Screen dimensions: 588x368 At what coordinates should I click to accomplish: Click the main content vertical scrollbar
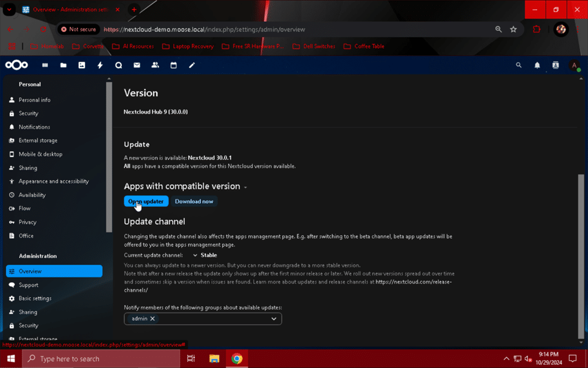point(581,256)
